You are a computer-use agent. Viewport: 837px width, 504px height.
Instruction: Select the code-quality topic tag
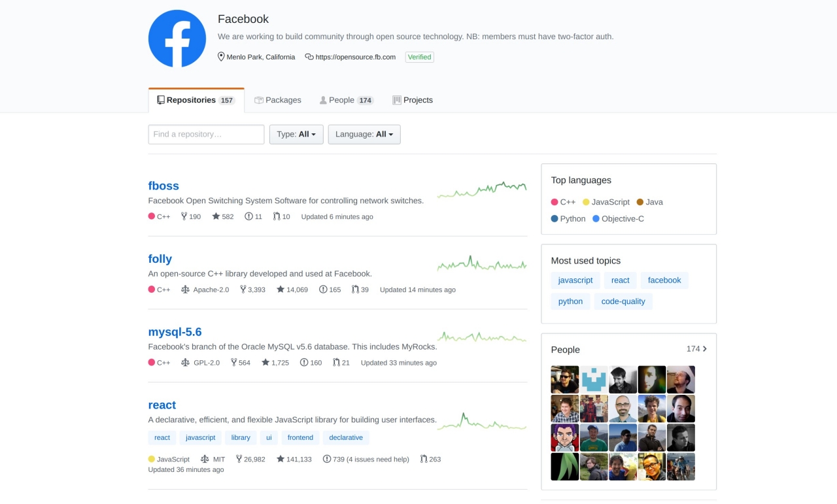point(623,301)
